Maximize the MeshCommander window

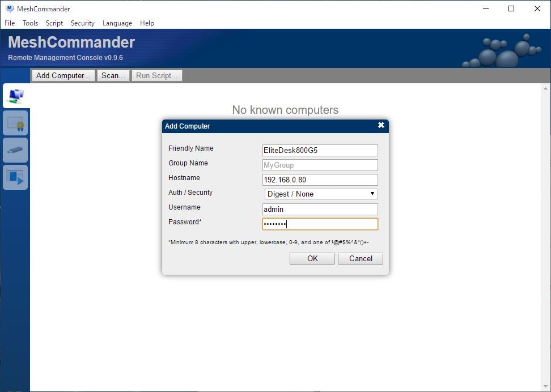(512, 8)
